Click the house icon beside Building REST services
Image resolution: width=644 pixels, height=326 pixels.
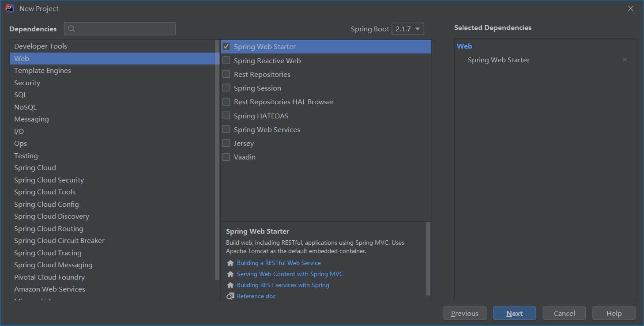point(230,285)
